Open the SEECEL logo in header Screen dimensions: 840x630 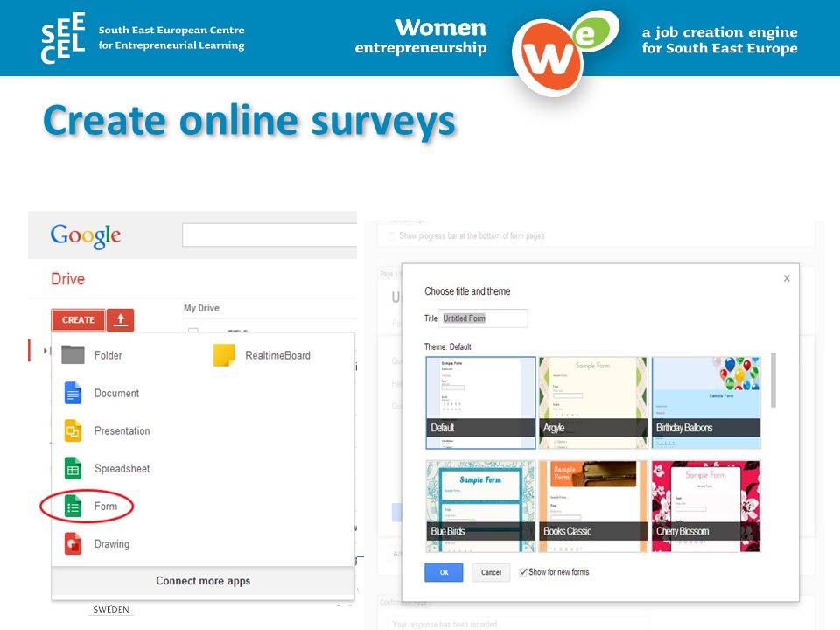click(63, 38)
